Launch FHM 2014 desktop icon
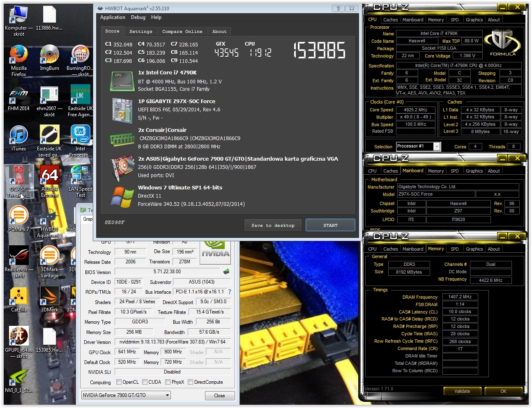The height and width of the screenshot is (408, 532). click(x=18, y=99)
